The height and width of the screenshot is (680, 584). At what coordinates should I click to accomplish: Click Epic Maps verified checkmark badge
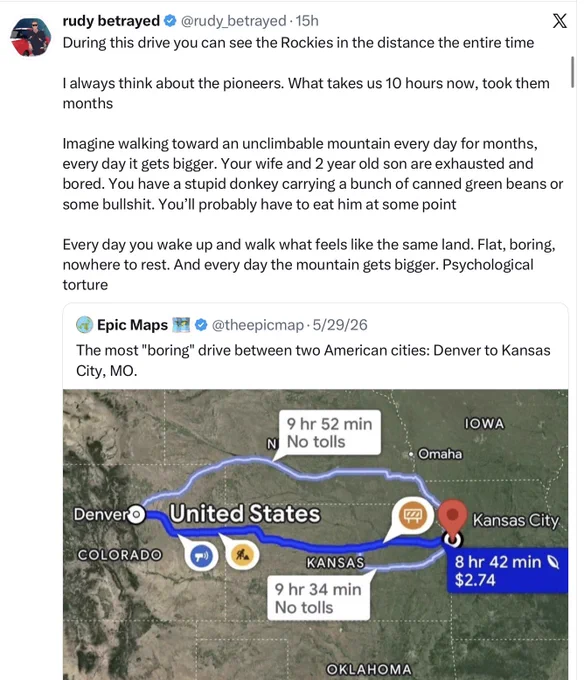[201, 324]
